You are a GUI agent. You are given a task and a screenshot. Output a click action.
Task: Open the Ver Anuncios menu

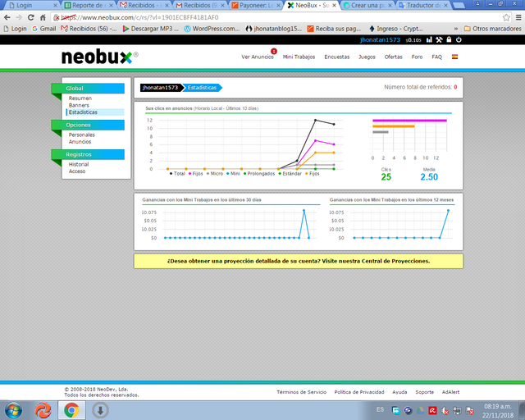(x=258, y=57)
